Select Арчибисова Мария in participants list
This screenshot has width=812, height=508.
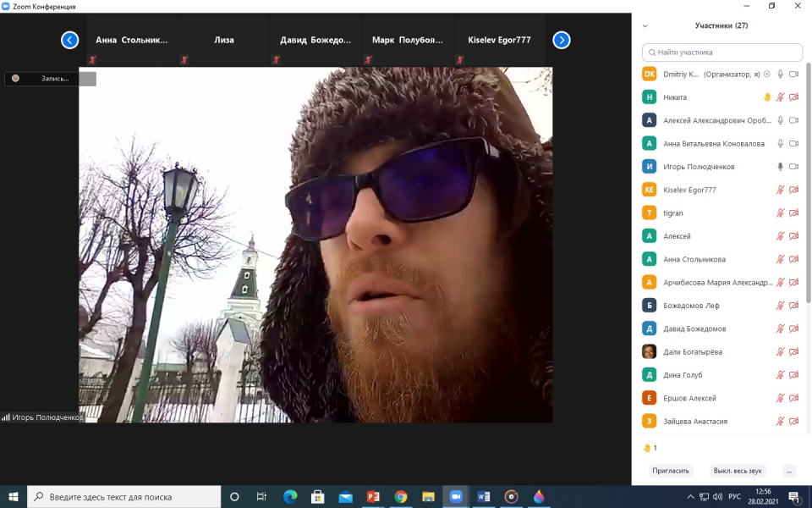[x=721, y=283]
